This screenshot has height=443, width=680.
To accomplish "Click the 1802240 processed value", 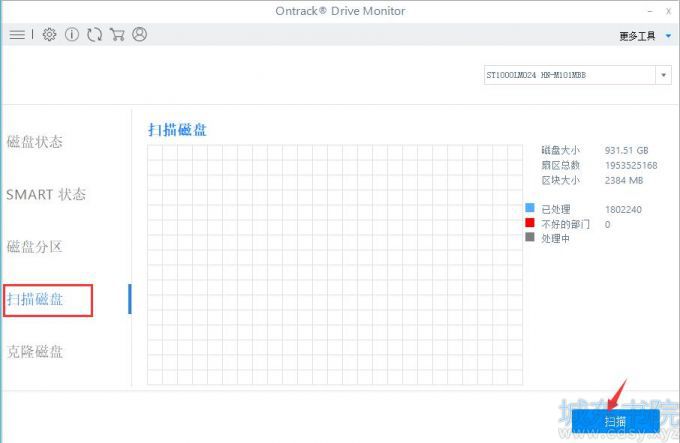I will point(623,209).
